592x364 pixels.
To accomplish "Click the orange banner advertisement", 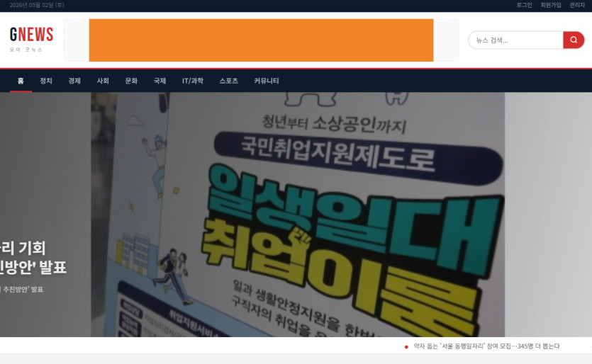I will click(x=262, y=40).
